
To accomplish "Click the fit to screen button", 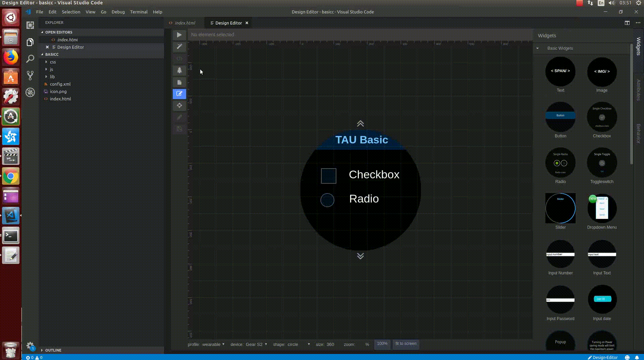I will [x=406, y=344].
